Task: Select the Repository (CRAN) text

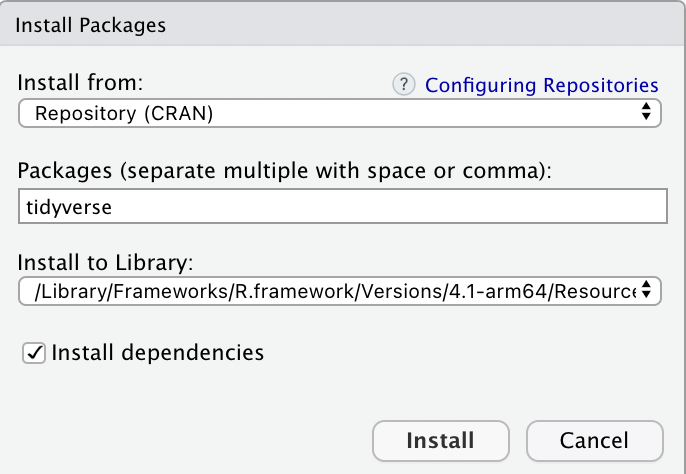Action: (124, 113)
